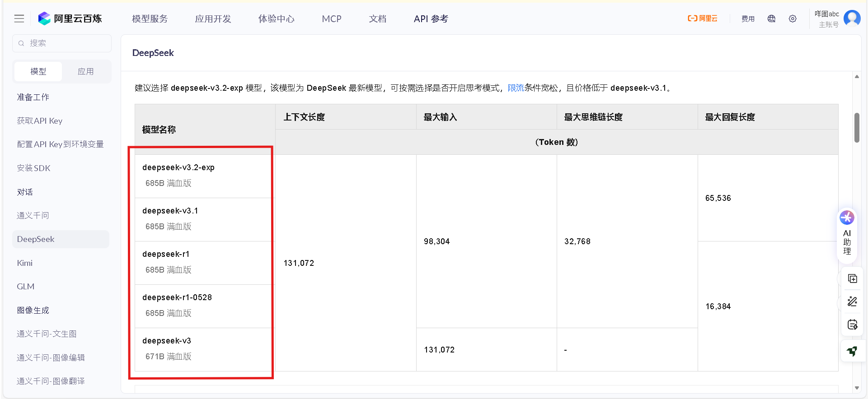Image resolution: width=868 pixels, height=399 pixels.
Task: Open 通义千问-图像编辑 sidebar item
Action: [x=51, y=357]
